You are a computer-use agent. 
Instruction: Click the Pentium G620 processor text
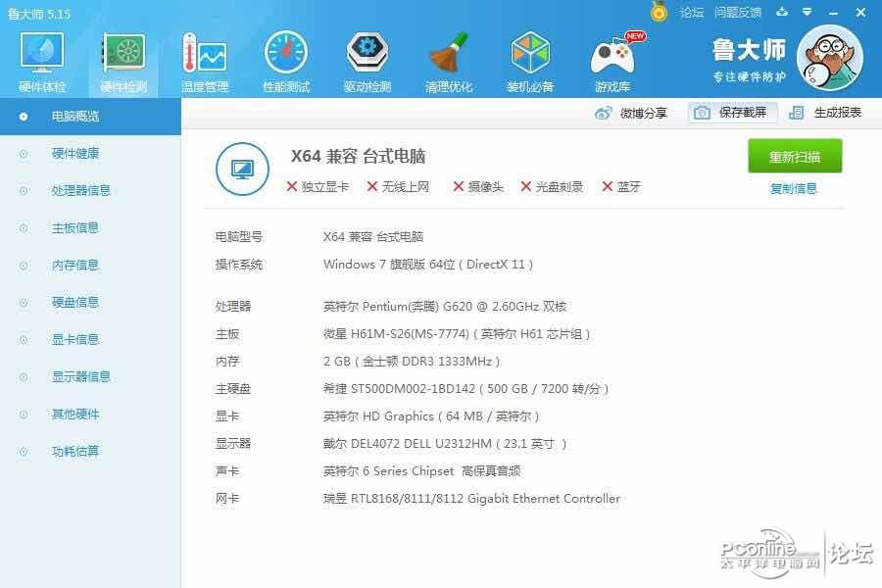pos(445,306)
